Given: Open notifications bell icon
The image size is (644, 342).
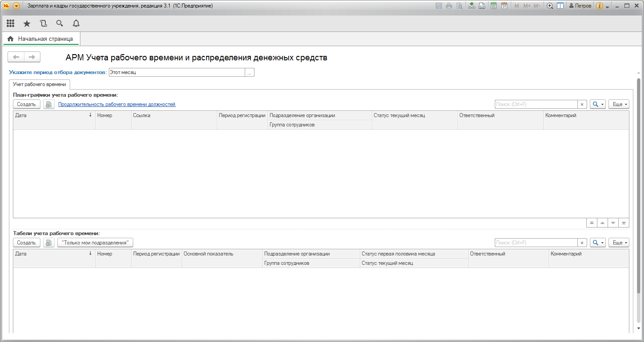Looking at the screenshot, I should (76, 24).
